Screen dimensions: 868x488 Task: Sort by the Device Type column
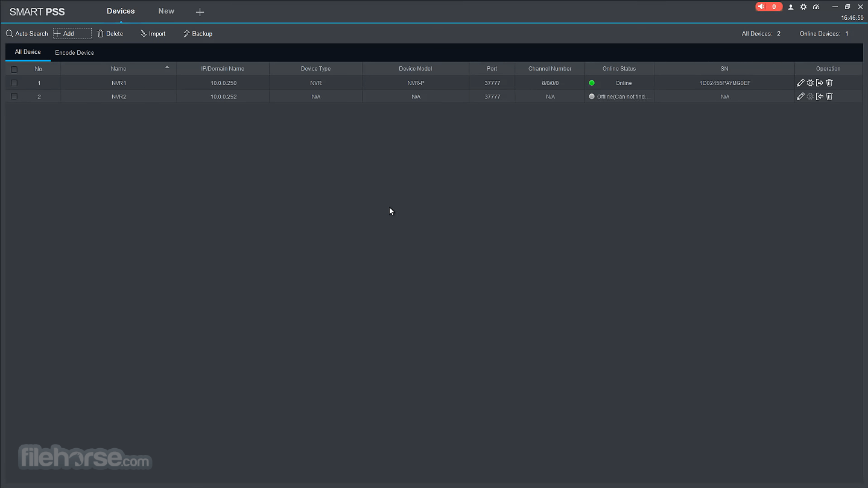click(315, 69)
